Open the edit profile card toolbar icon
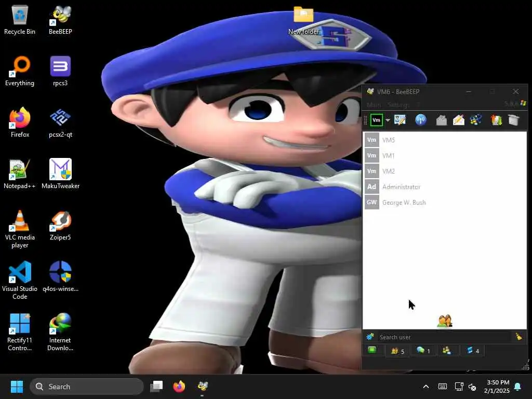This screenshot has width=532, height=399. [x=400, y=120]
